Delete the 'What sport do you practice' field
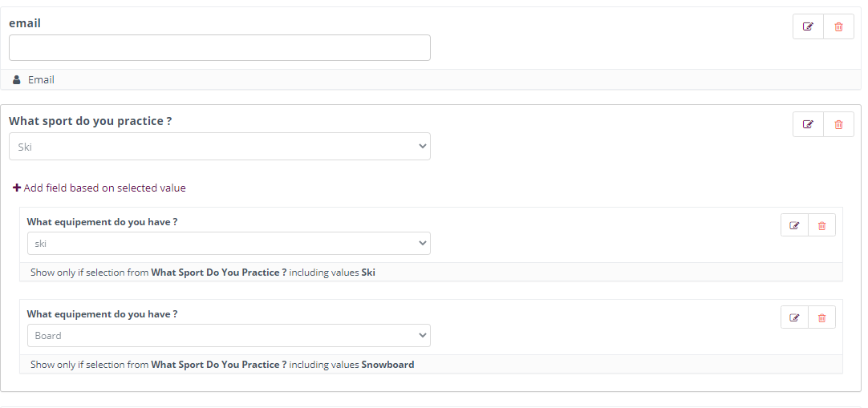This screenshot has height=408, width=868. (x=838, y=124)
